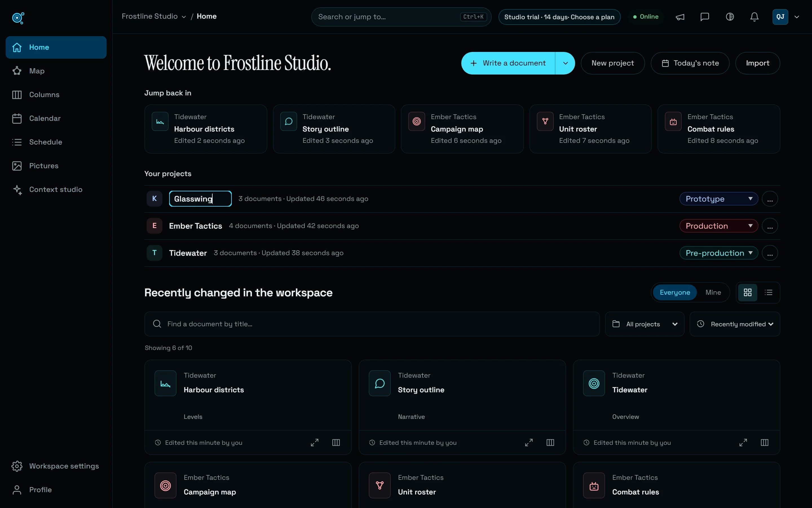Open the Tidewater overview card icon
Screen dimensions: 812x508
(594, 383)
